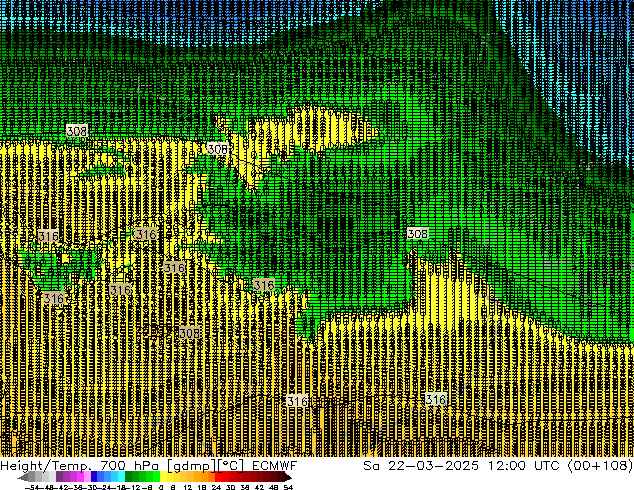This screenshot has height=490, width=634.
Task: Click the 'ECMWF' model name
Action: click(x=275, y=466)
